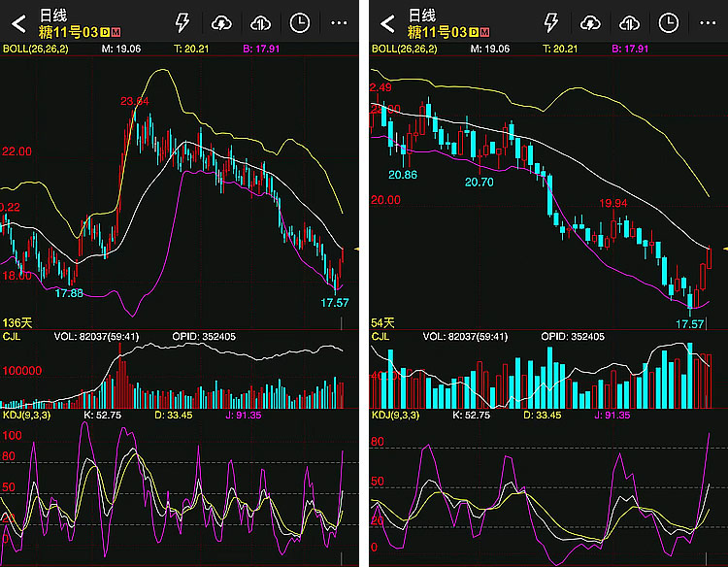Tap J: 91.35 value in left chart
The width and height of the screenshot is (728, 567).
coord(244,415)
